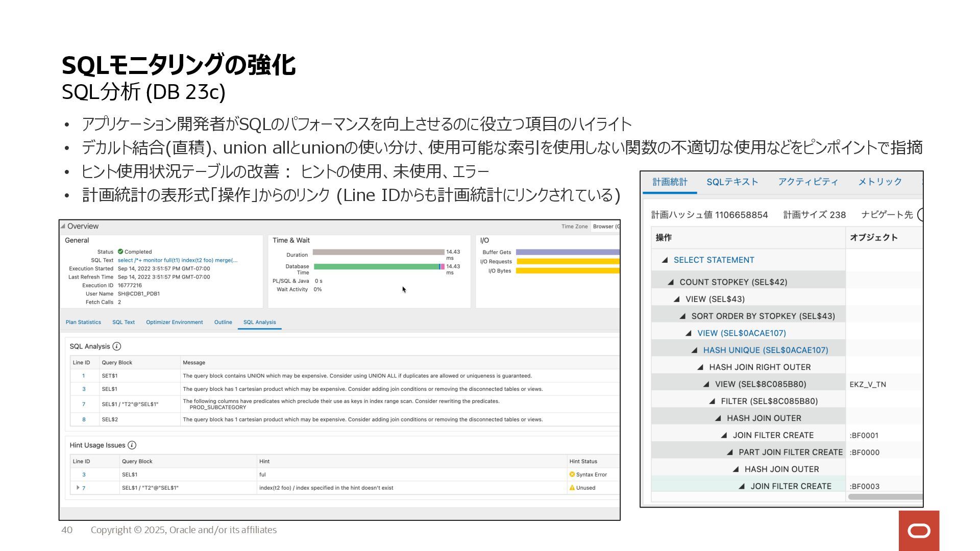Click the VIEW (SEL$0ACAE107) link
Image resolution: width=980 pixels, height=551 pixels.
(742, 333)
